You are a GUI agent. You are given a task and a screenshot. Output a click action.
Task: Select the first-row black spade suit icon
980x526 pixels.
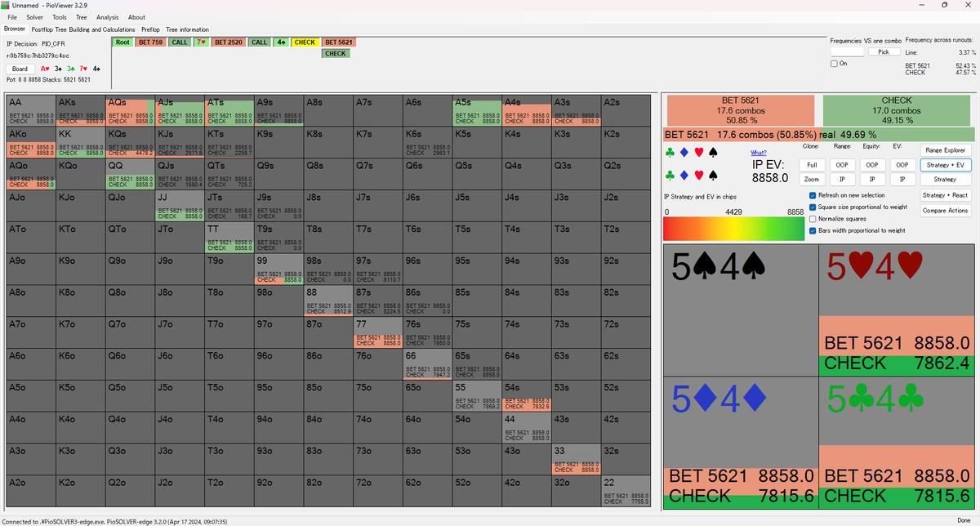[x=713, y=153]
